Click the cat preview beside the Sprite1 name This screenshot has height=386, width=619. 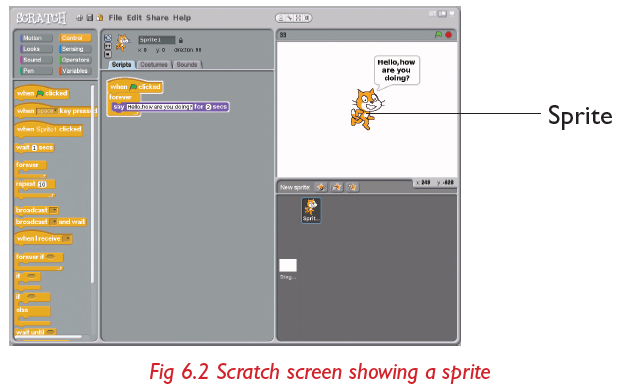click(x=123, y=43)
